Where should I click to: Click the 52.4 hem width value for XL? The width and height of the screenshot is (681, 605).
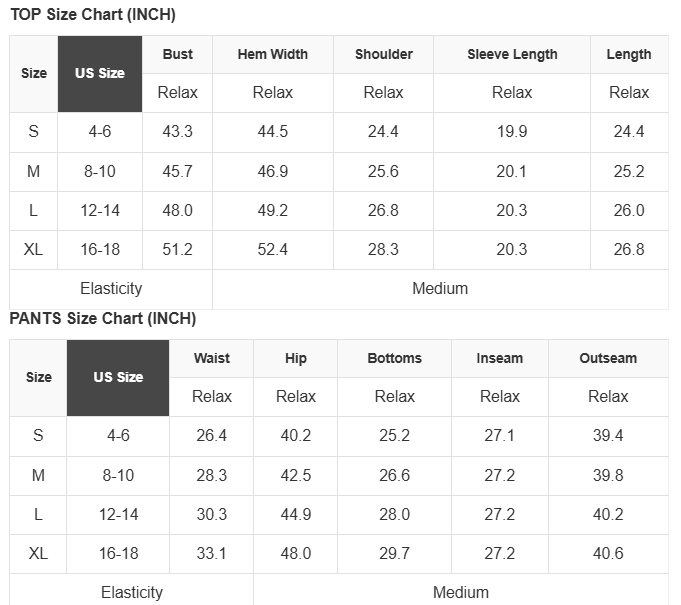pyautogui.click(x=272, y=249)
